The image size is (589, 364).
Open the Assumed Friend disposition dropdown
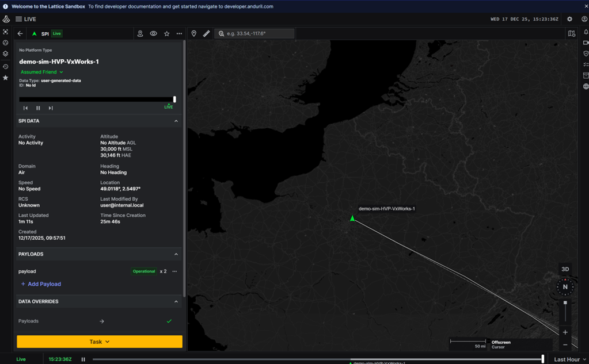[41, 72]
